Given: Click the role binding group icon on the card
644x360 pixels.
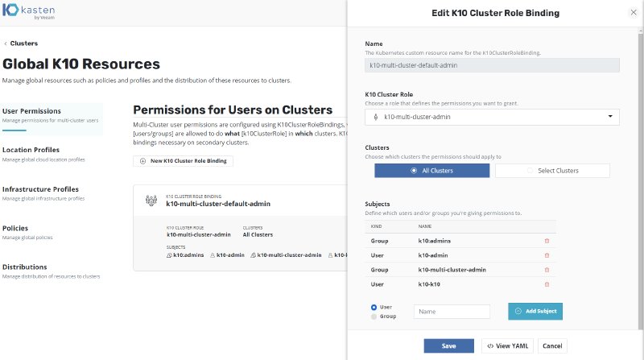Looking at the screenshot, I should tap(151, 201).
